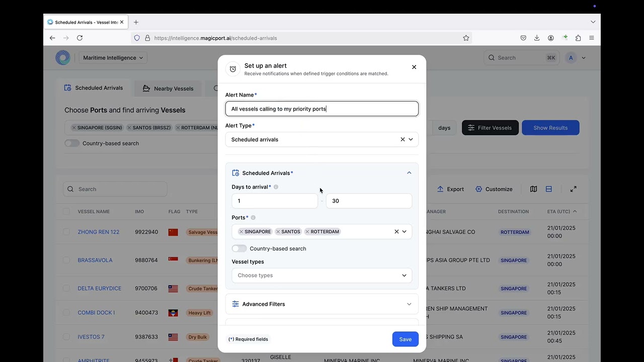Edit the Alert Name input field
This screenshot has height=362, width=644.
pyautogui.click(x=322, y=109)
